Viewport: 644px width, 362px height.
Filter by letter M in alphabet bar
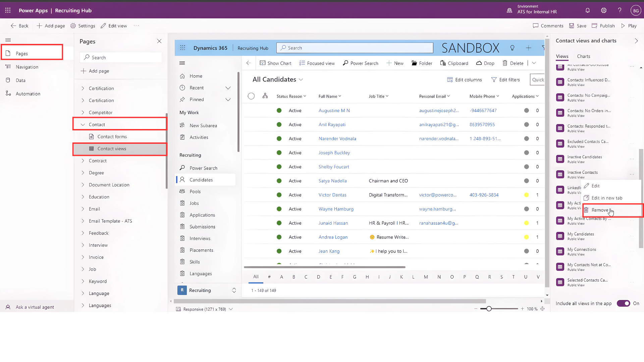426,277
